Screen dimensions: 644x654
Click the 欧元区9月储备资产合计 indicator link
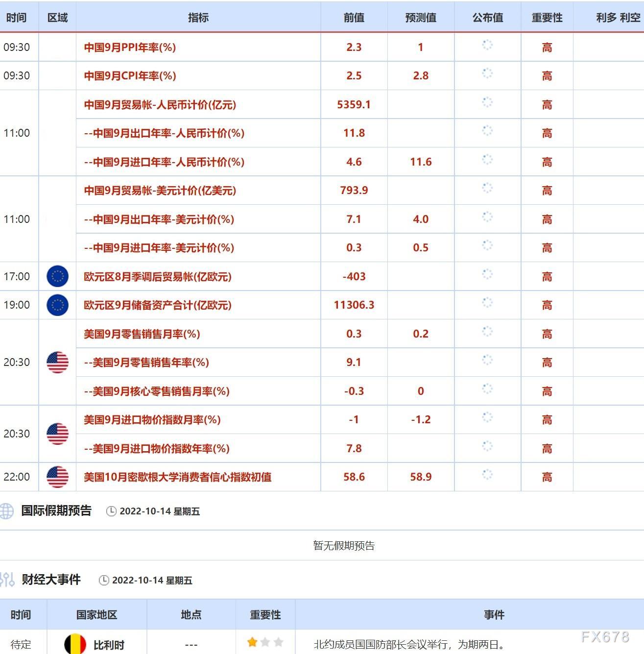coord(157,305)
